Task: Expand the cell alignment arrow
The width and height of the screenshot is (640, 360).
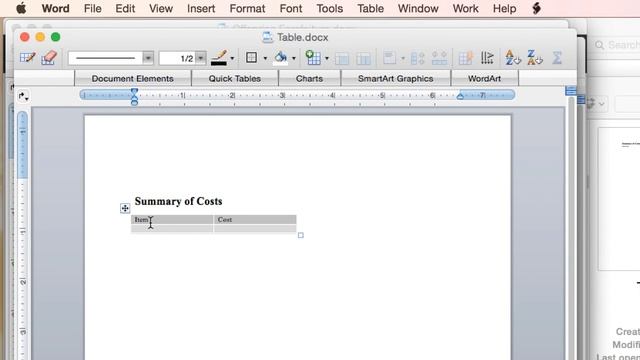Action: (402, 58)
